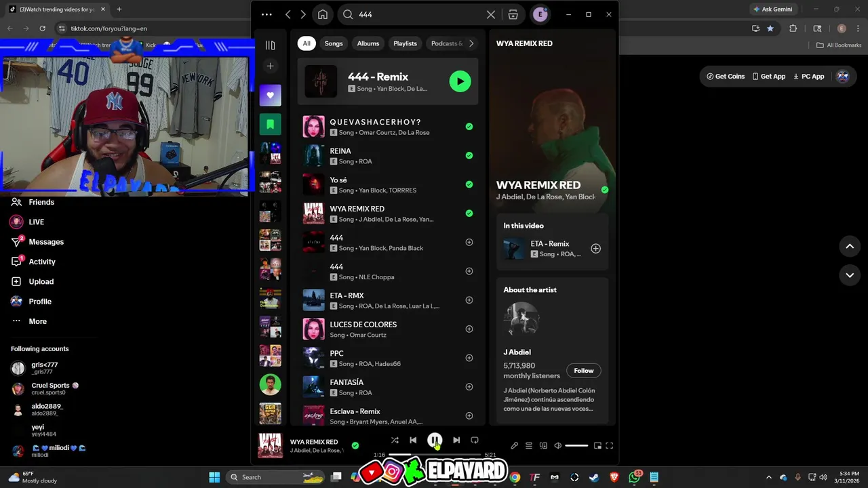Mute Spotify with the speaker icon
Viewport: 868px width, 488px height.
(x=557, y=445)
